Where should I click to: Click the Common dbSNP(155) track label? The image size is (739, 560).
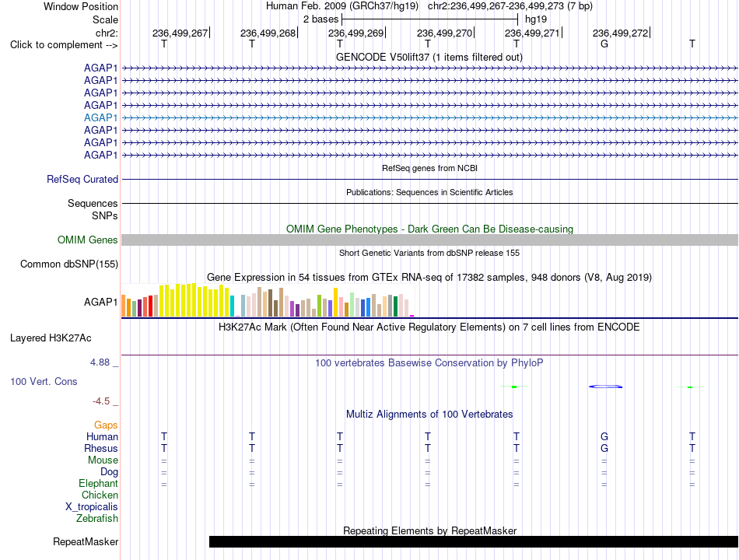tap(69, 264)
